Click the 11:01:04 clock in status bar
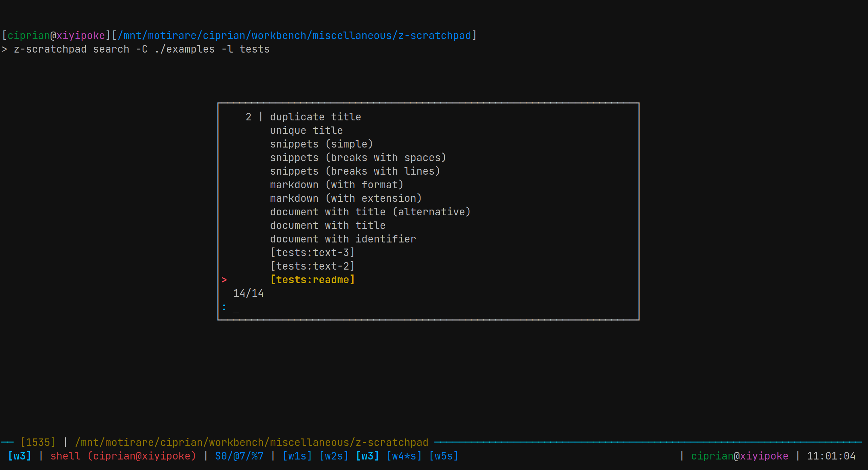Viewport: 868px width, 470px height. (x=831, y=456)
